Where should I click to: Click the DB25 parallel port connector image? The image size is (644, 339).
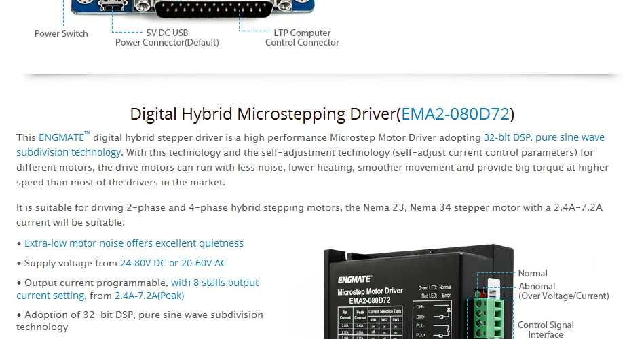[214, 9]
